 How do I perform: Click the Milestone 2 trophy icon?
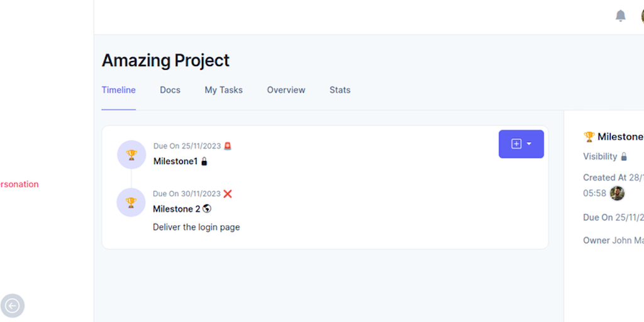tap(131, 203)
